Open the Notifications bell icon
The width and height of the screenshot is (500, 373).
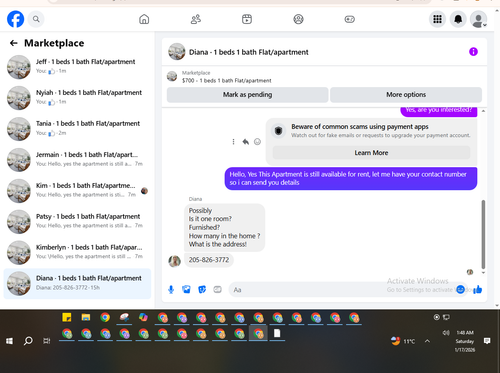pyautogui.click(x=458, y=19)
